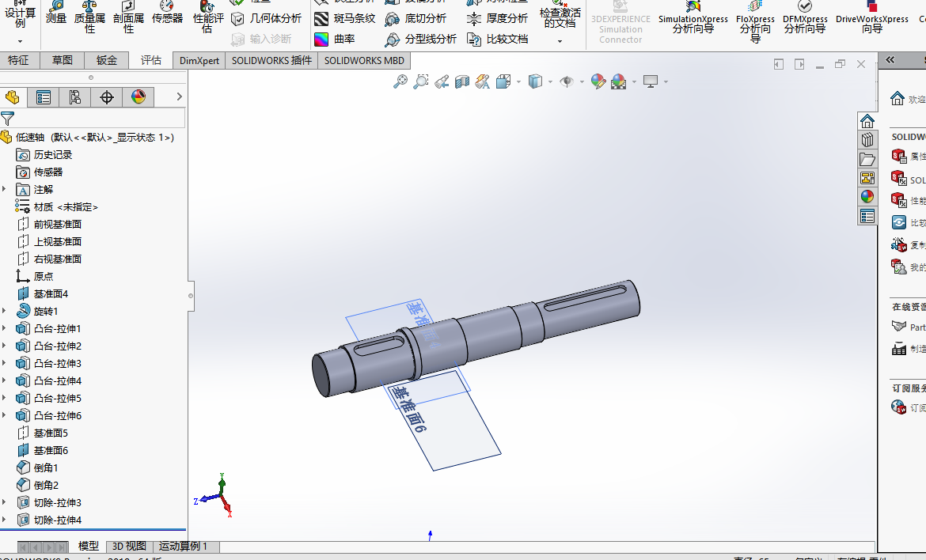Click the 斑马条纹 zebra stripes tool
Viewport: 926px width, 560px height.
point(344,18)
